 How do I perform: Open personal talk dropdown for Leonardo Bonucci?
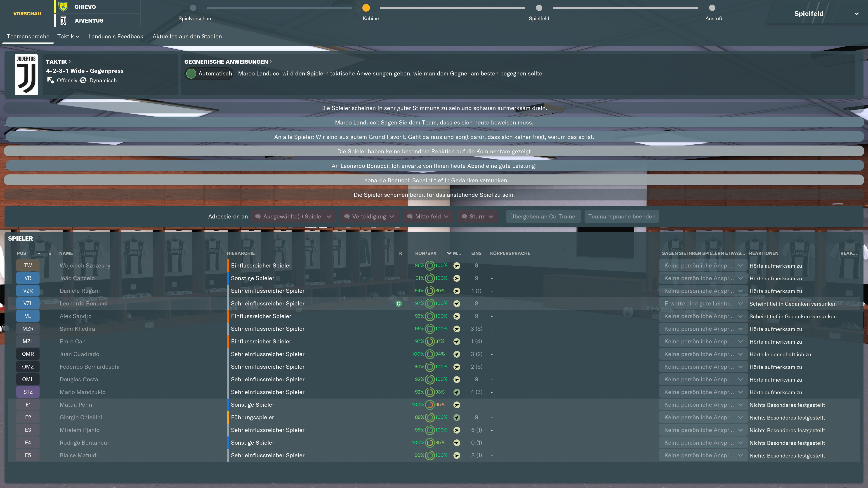coord(703,303)
